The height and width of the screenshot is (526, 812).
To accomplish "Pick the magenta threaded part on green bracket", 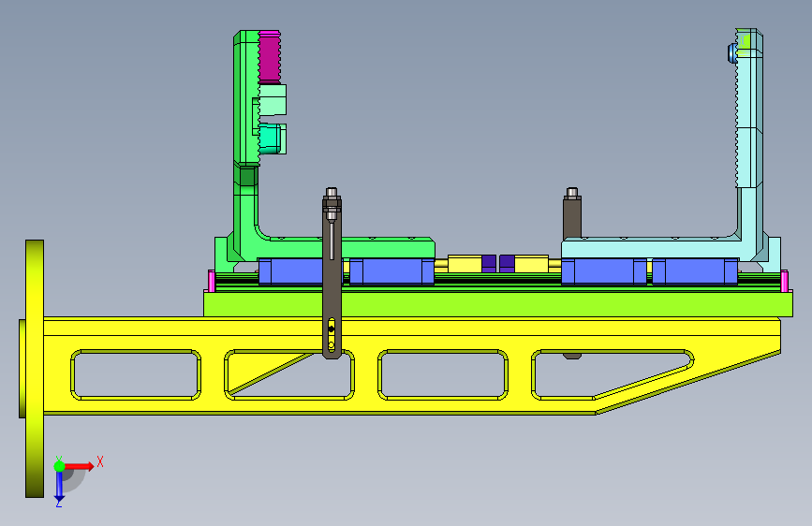I will tap(270, 56).
